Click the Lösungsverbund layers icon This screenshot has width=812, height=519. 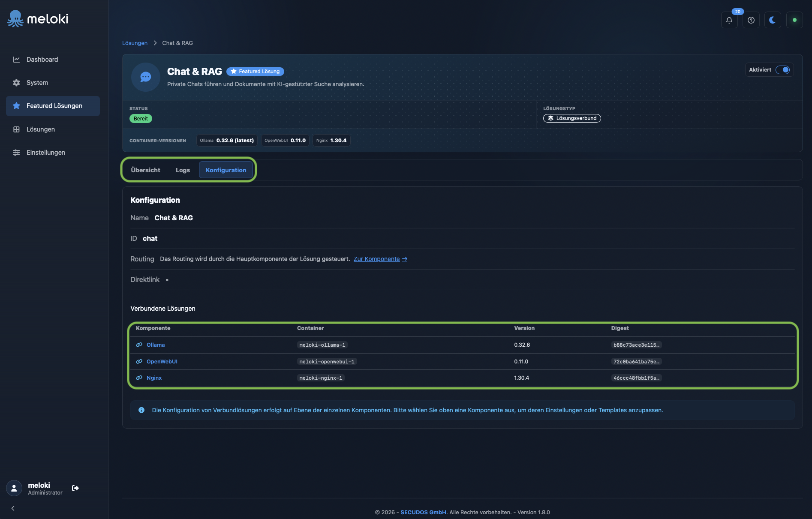tap(551, 118)
